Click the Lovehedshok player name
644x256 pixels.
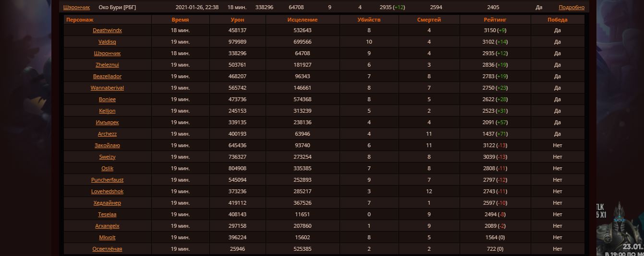point(107,191)
